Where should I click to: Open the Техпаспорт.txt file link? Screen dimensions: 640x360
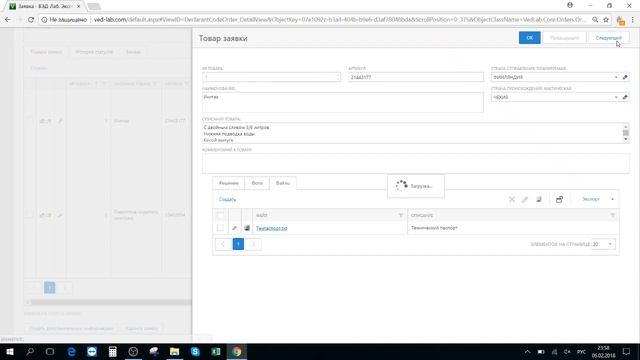click(x=271, y=228)
